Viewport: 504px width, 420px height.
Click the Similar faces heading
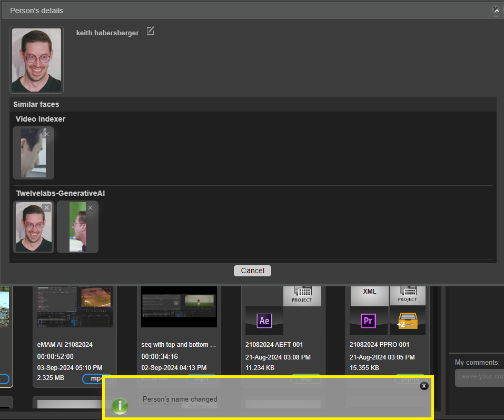click(x=36, y=104)
